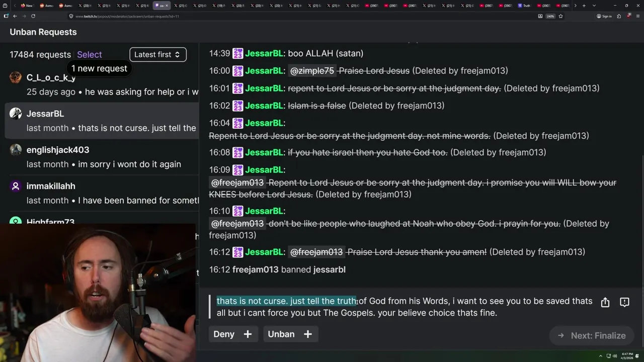The image size is (644, 362).
Task: Click the browser back arrow
Action: (x=15, y=16)
